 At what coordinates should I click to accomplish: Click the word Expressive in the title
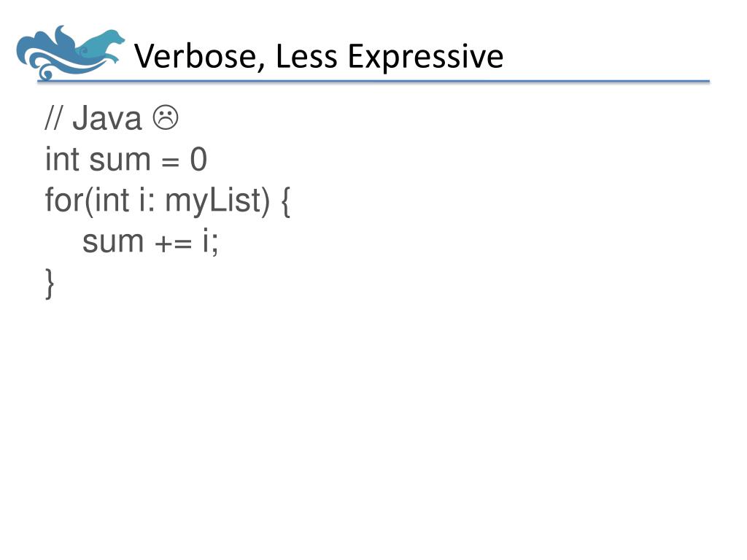425,58
